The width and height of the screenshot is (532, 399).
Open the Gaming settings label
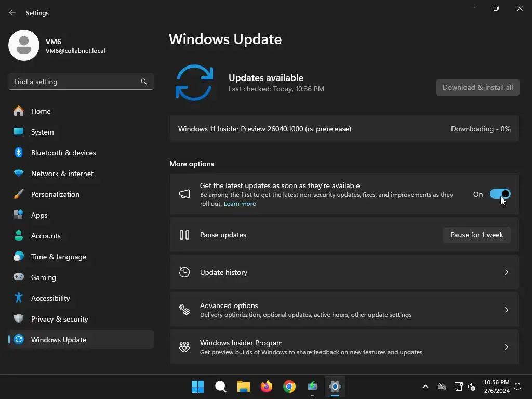tap(44, 277)
